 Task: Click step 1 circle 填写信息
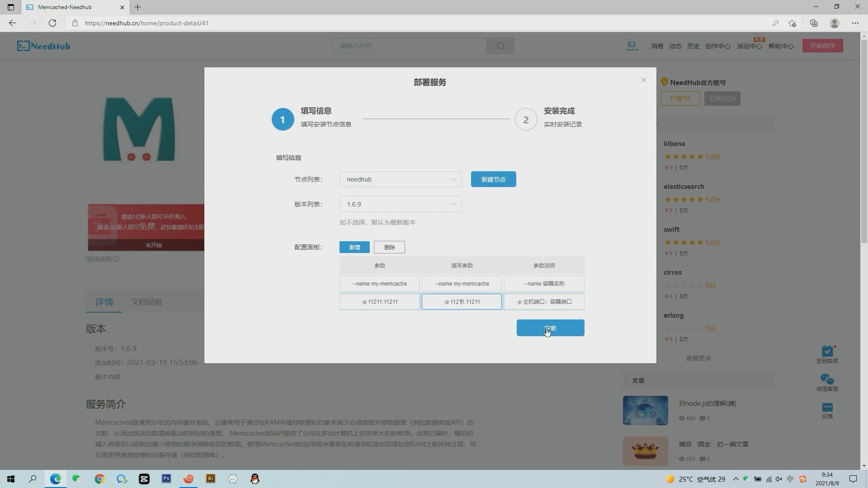point(283,119)
